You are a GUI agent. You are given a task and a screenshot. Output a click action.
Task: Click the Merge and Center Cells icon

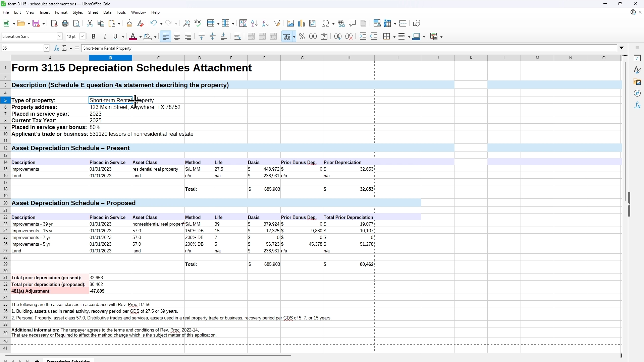[x=252, y=37]
